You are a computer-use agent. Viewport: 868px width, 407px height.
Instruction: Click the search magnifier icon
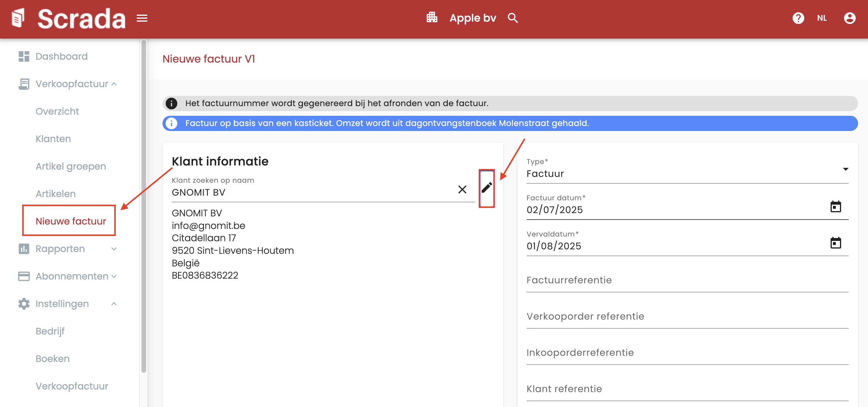513,18
